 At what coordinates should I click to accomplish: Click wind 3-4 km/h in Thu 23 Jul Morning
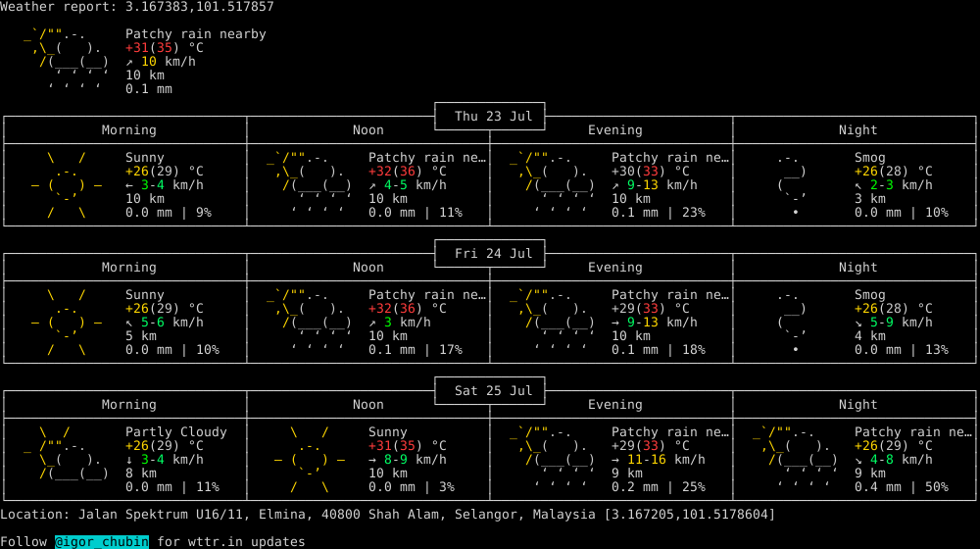pos(165,185)
